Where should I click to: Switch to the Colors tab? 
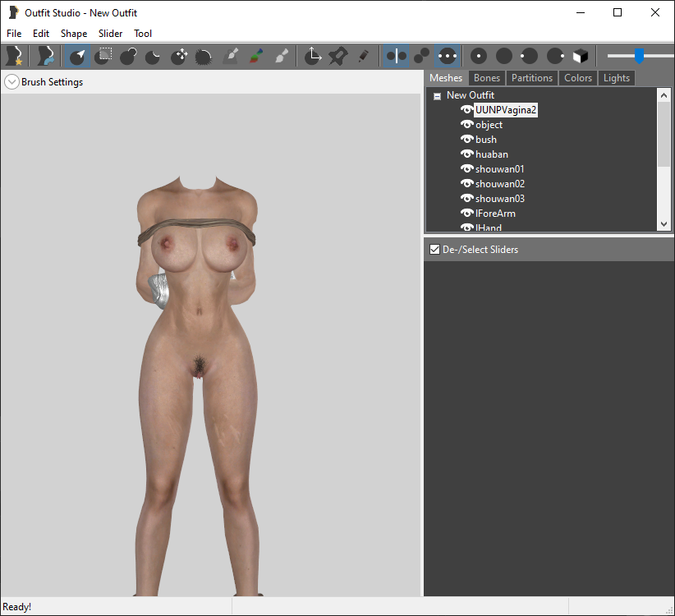(x=578, y=78)
